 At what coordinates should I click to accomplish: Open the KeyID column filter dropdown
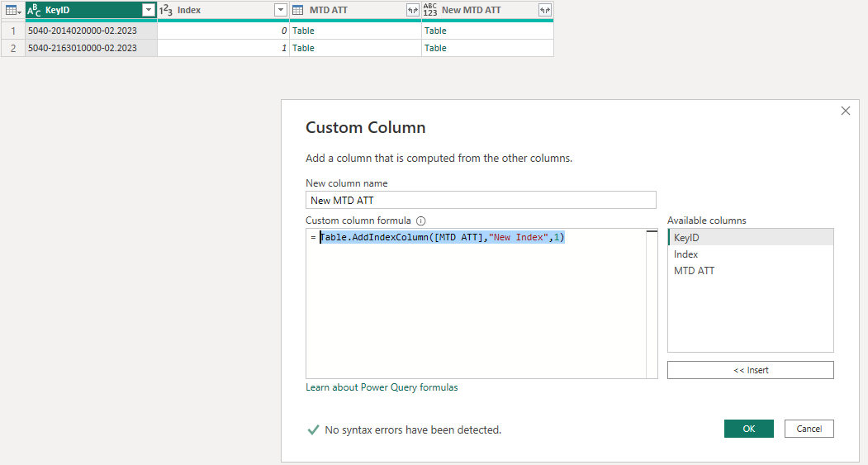point(149,10)
